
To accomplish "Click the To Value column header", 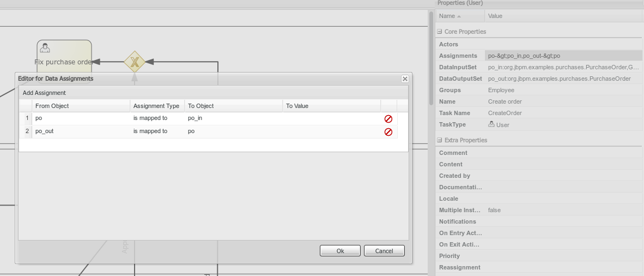I will tap(331, 106).
